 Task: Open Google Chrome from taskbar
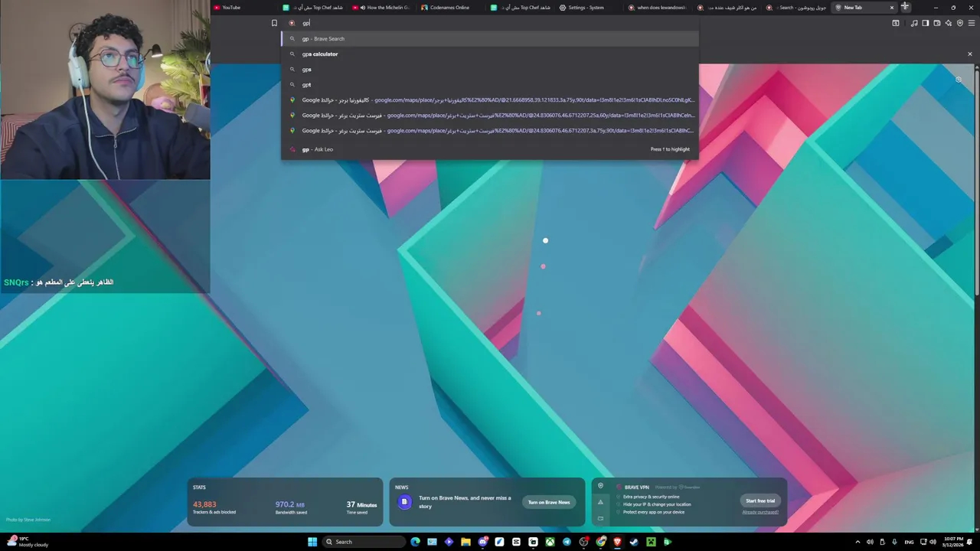coord(600,542)
